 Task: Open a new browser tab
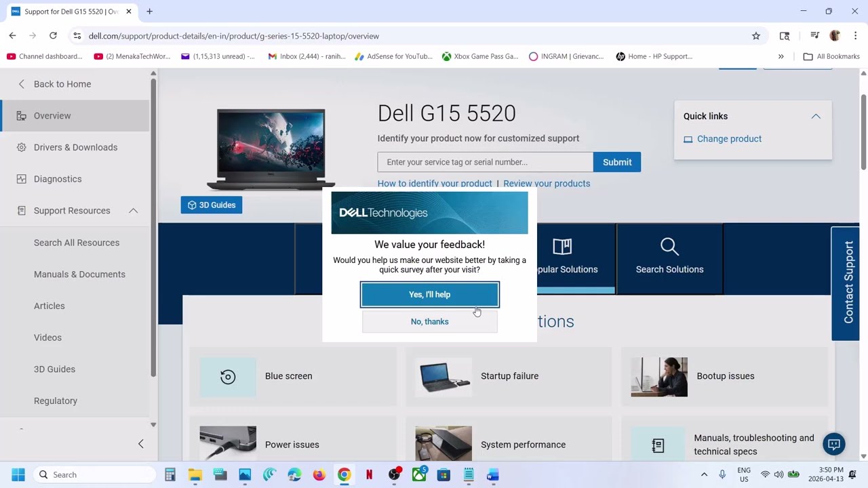point(149,12)
